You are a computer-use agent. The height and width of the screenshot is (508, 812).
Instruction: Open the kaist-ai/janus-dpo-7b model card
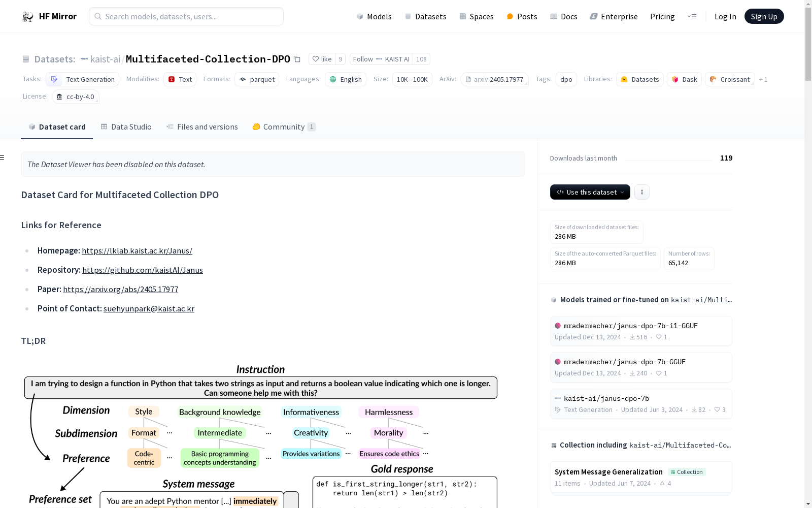pyautogui.click(x=641, y=404)
